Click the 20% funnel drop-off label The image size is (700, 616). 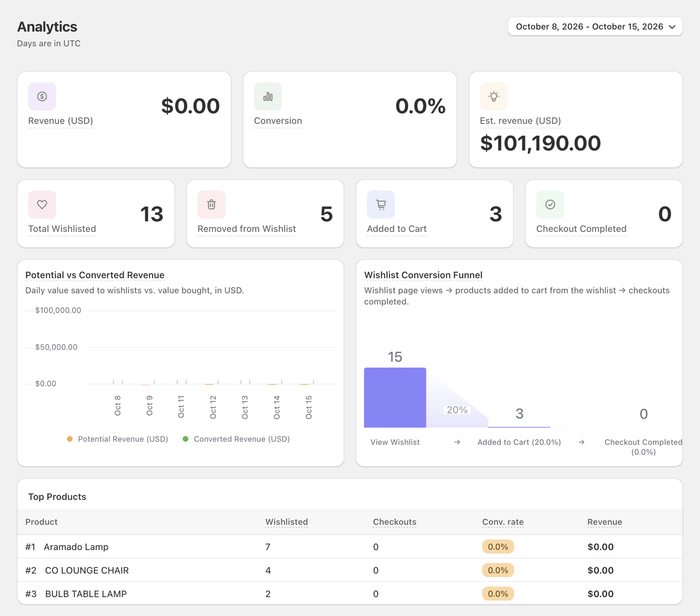click(x=457, y=410)
